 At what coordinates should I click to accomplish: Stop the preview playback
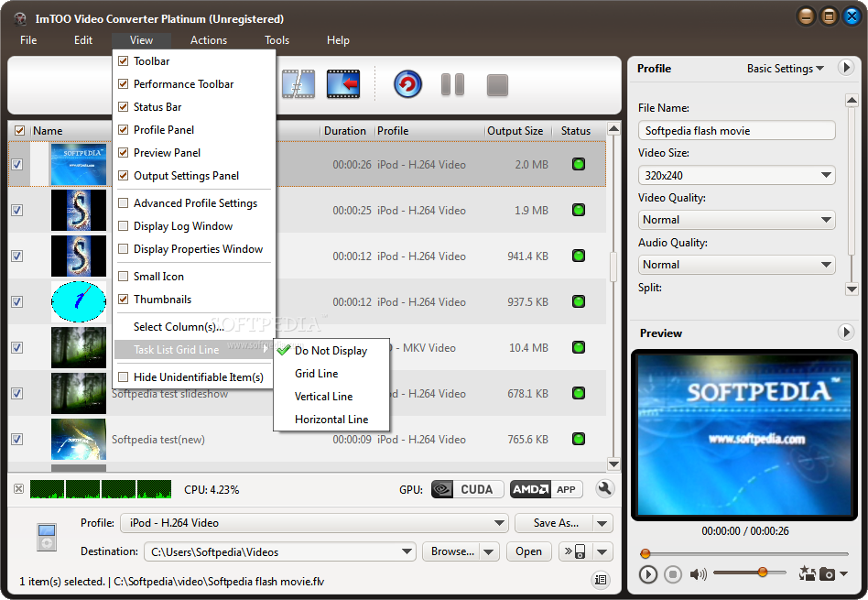(673, 574)
